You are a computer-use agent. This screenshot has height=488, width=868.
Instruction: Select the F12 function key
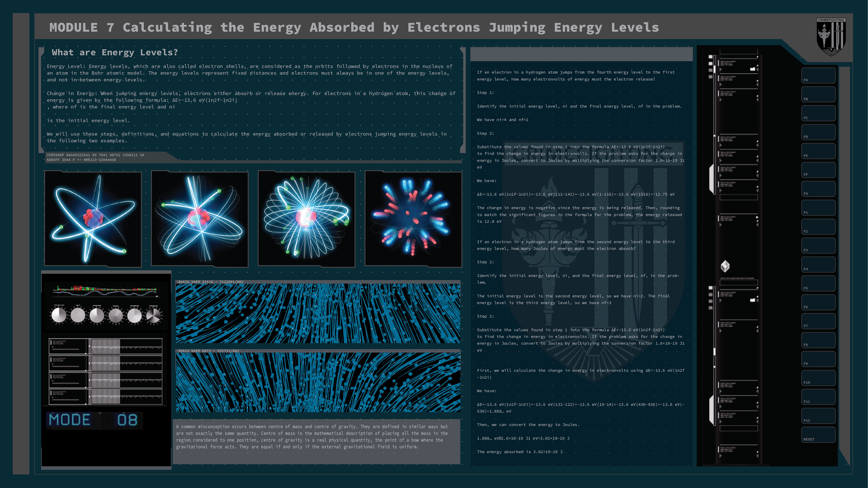click(x=818, y=415)
